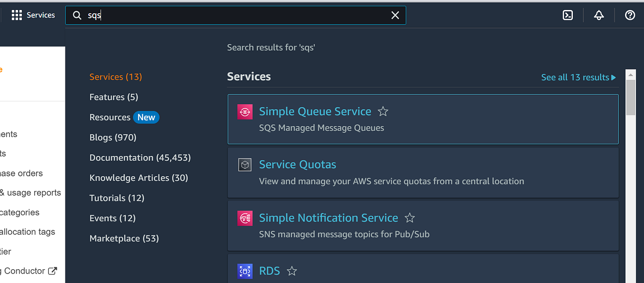Open the CloudShell terminal icon

(x=568, y=15)
